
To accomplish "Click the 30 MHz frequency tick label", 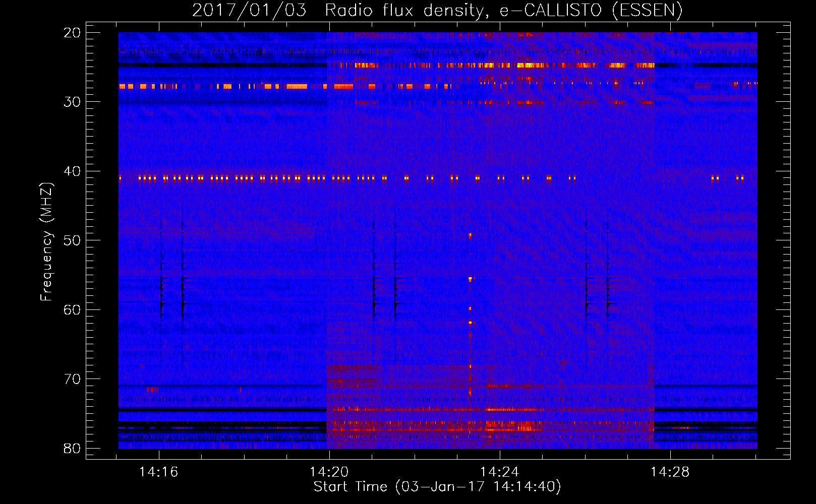I will pyautogui.click(x=72, y=102).
